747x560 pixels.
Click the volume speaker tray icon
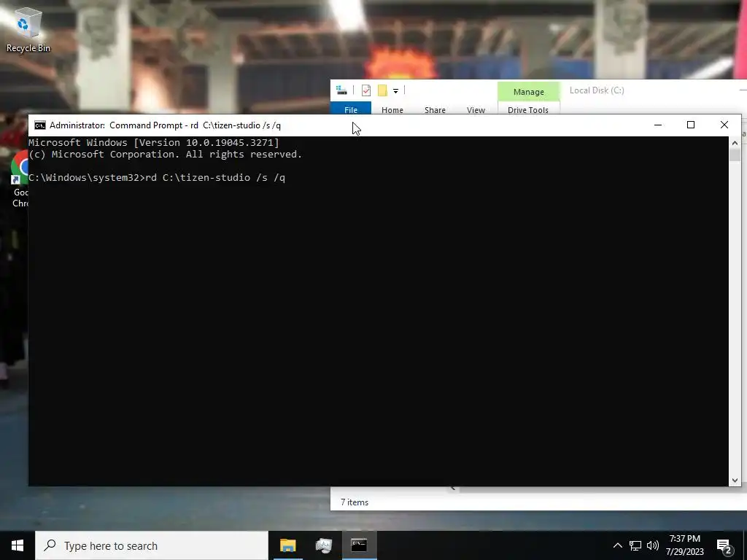[x=653, y=545]
